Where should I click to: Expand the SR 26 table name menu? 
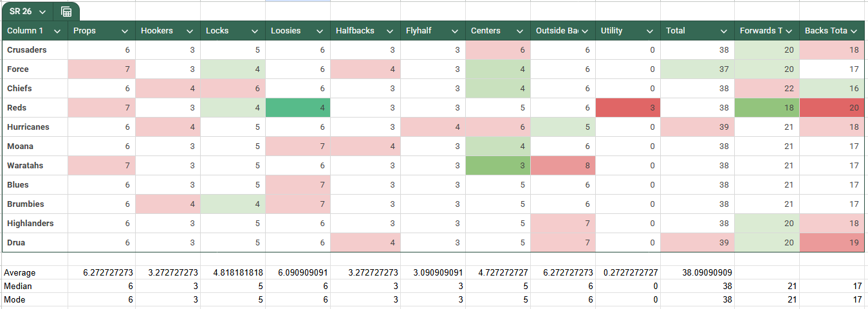tap(42, 12)
